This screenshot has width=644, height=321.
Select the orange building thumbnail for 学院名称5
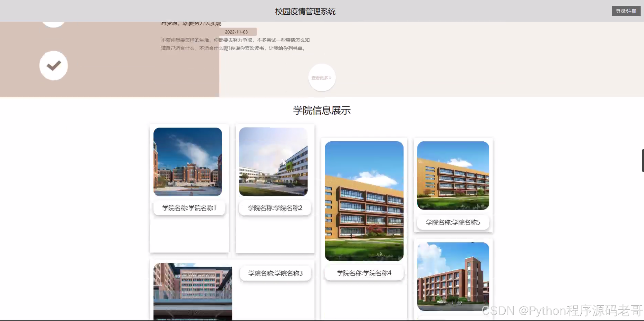[453, 175]
